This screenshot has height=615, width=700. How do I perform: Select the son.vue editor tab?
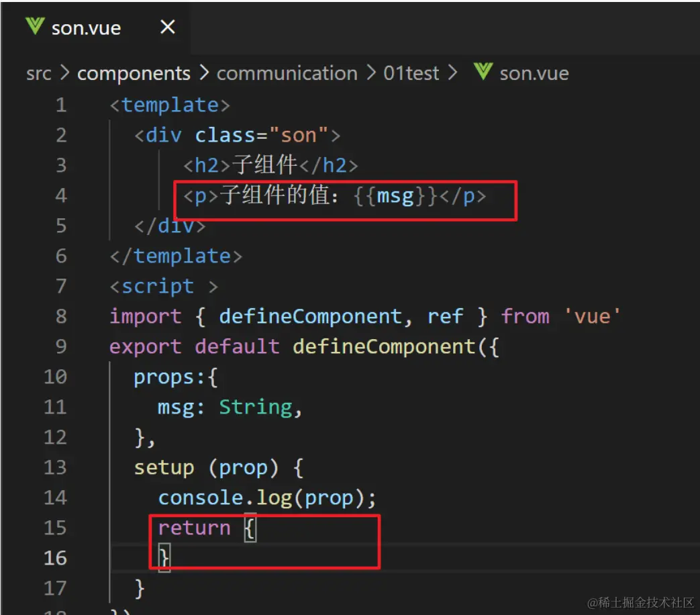(86, 28)
